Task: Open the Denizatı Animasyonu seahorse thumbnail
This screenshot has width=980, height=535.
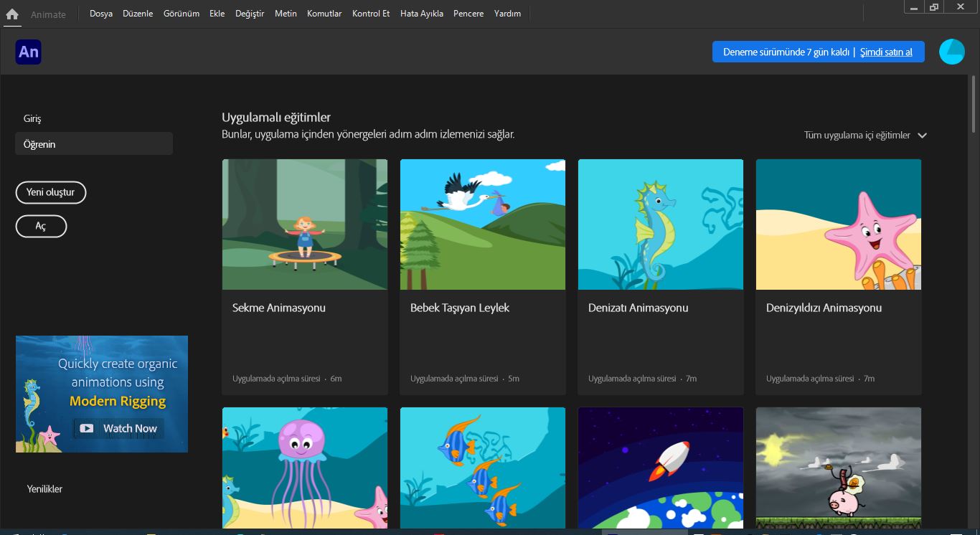Action: tap(661, 224)
